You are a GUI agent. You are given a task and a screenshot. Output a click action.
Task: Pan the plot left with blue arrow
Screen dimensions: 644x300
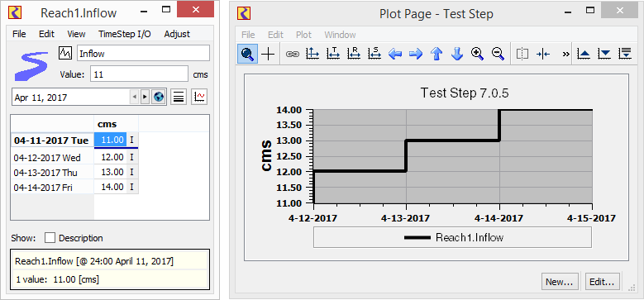point(395,54)
